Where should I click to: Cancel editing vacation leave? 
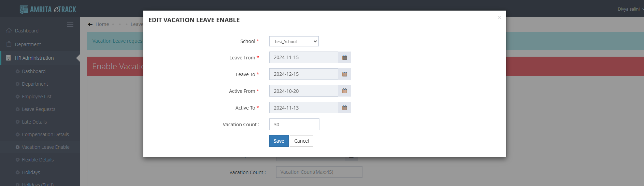(301, 141)
